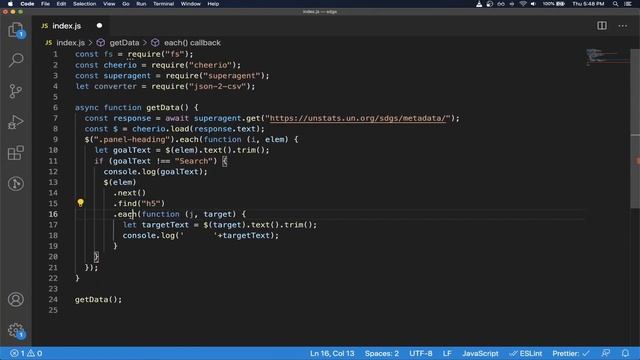Click console.log(goalText) on line 12

click(x=155, y=171)
